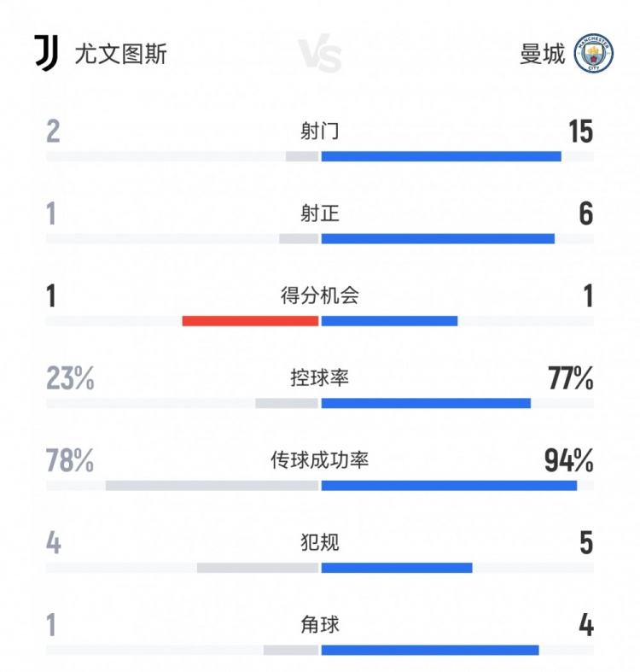This screenshot has width=640, height=672.
Task: Click the 得分机会 stat label
Action: [320, 295]
